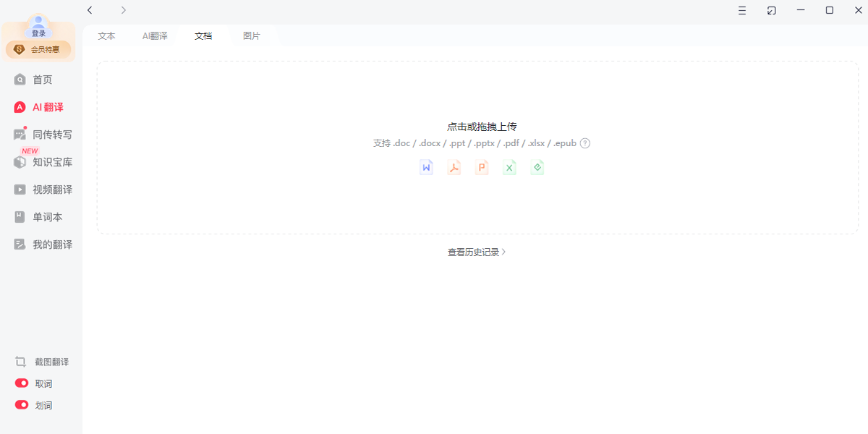Select the PPT format icon
868x434 pixels.
482,166
